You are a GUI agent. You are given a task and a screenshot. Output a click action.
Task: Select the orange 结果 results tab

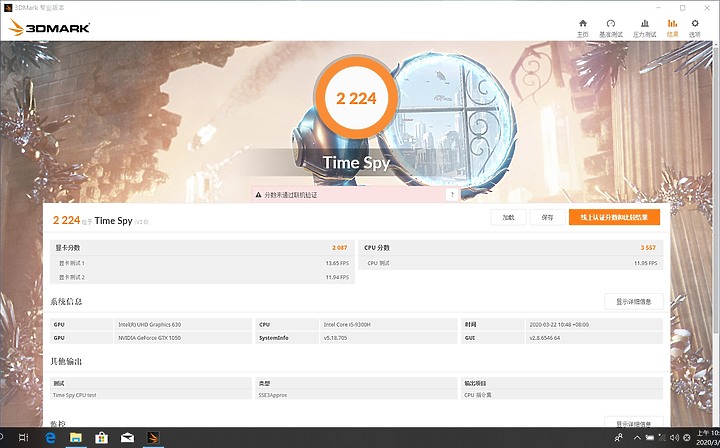click(672, 28)
